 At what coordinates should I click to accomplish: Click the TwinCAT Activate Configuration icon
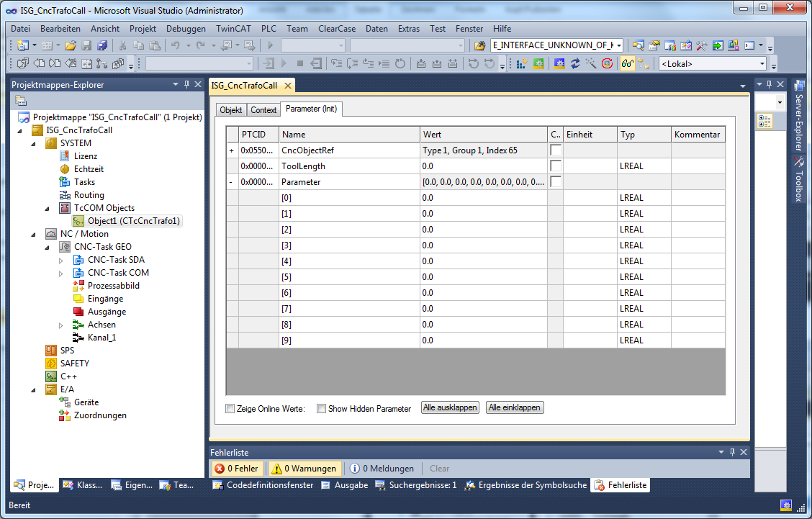point(521,64)
